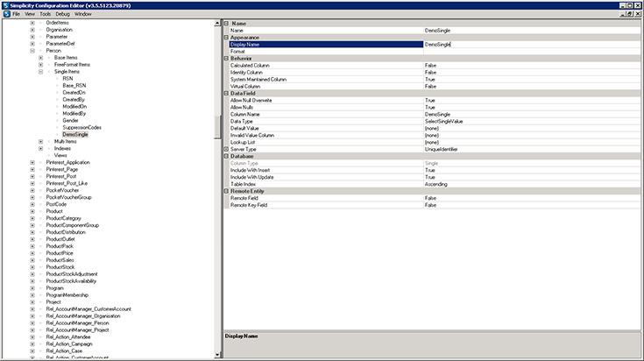Select the SuppressionCodes tree item
644x361 pixels.
81,127
